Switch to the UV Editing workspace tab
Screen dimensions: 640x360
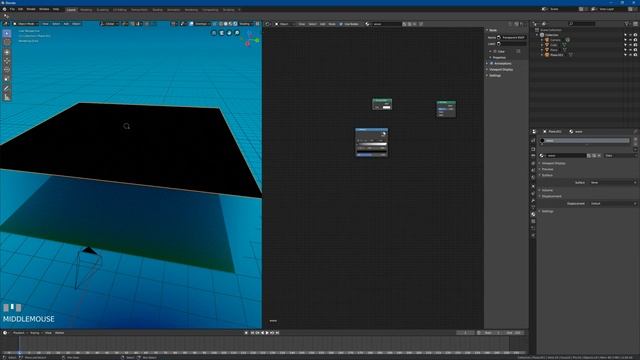tap(120, 9)
